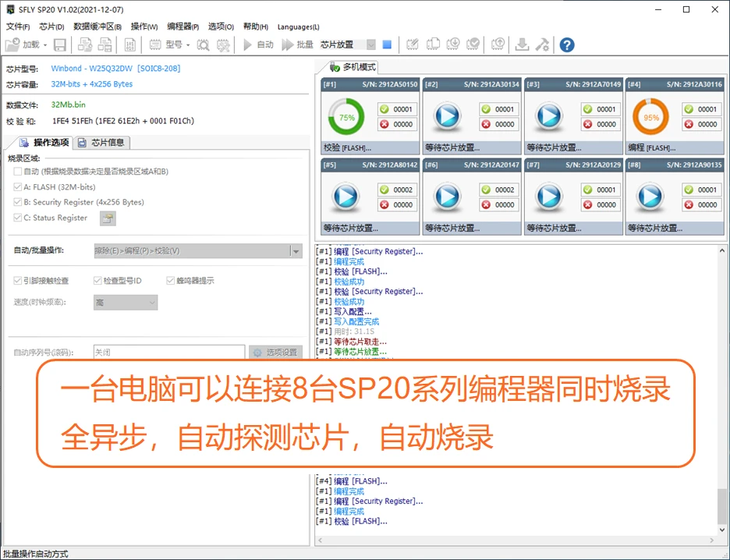The height and width of the screenshot is (560, 730).
Task: Open the 速度(时钟频率) dropdown
Action: 126,303
